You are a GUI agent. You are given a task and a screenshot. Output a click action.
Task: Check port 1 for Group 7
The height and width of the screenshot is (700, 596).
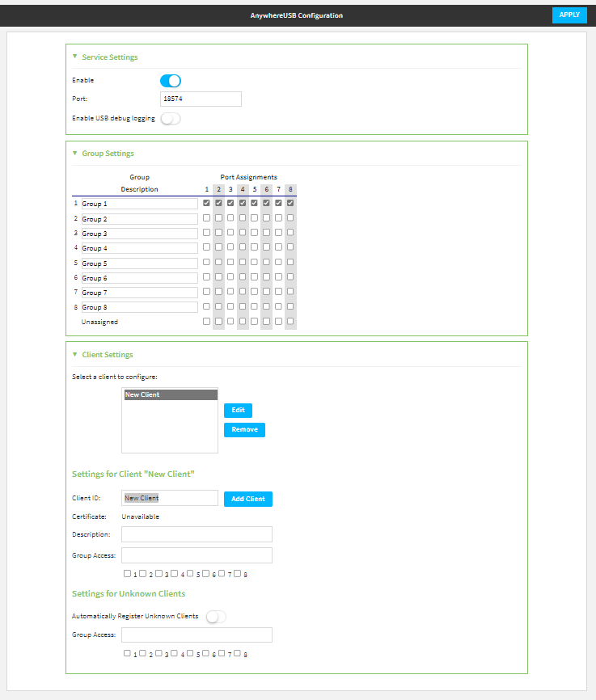coord(206,292)
